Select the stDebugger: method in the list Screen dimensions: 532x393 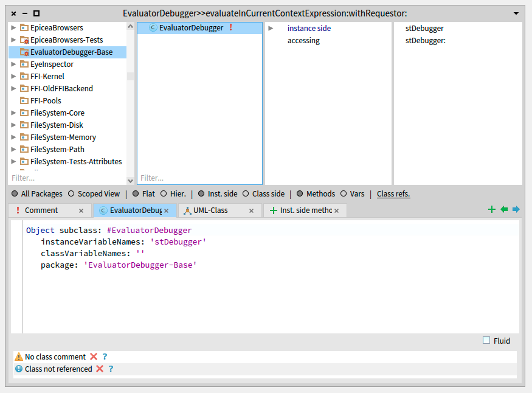(425, 41)
